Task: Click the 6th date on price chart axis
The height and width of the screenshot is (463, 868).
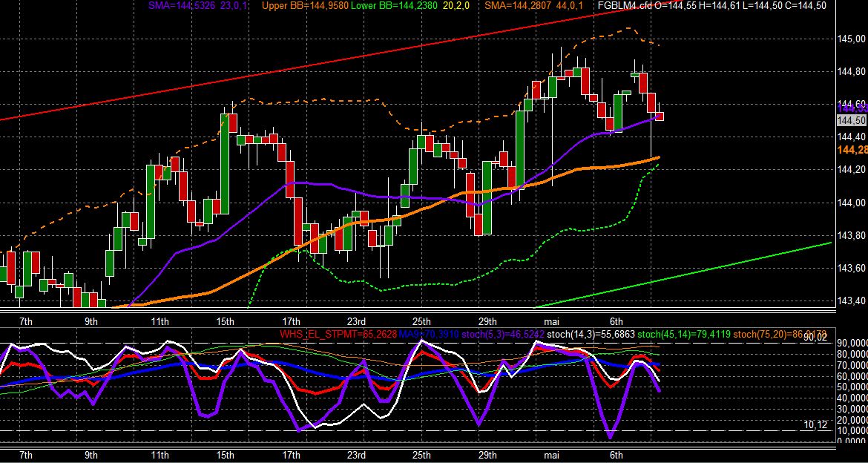Action: (616, 321)
